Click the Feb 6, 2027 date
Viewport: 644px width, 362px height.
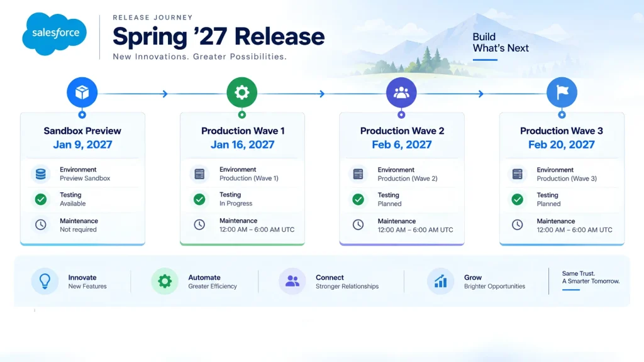pyautogui.click(x=402, y=145)
